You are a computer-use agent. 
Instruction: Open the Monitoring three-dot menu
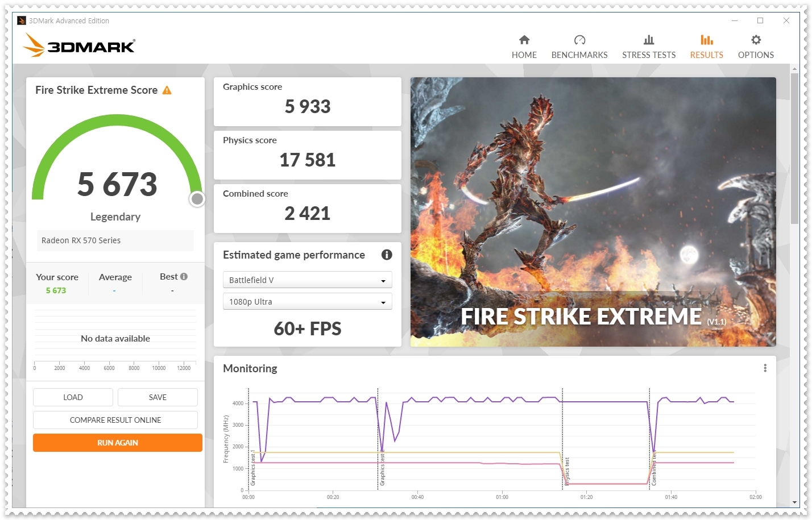(765, 368)
